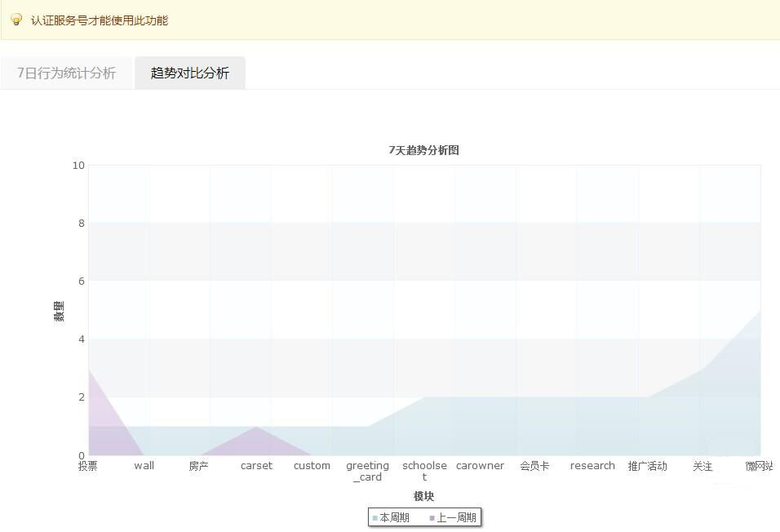Click the 7天趋势分析图 chart title
The height and width of the screenshot is (532, 780).
pyautogui.click(x=423, y=150)
